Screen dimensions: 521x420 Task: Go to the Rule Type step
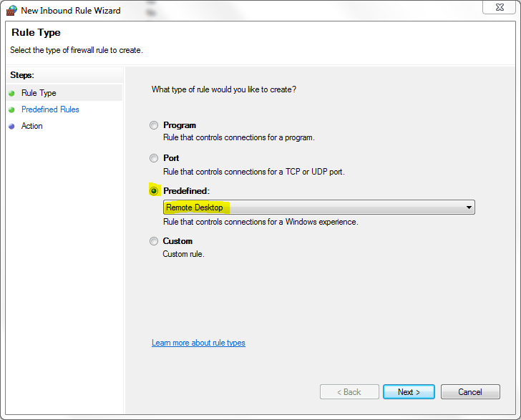tap(39, 93)
